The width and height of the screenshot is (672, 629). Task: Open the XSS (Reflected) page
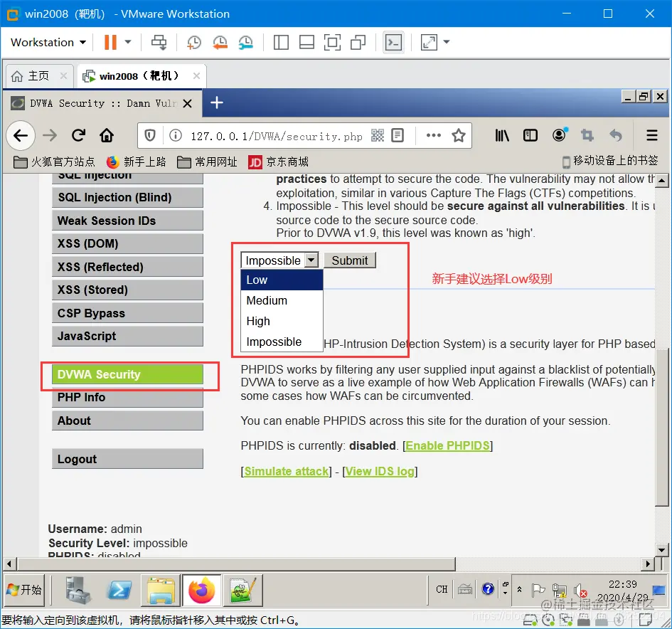127,267
